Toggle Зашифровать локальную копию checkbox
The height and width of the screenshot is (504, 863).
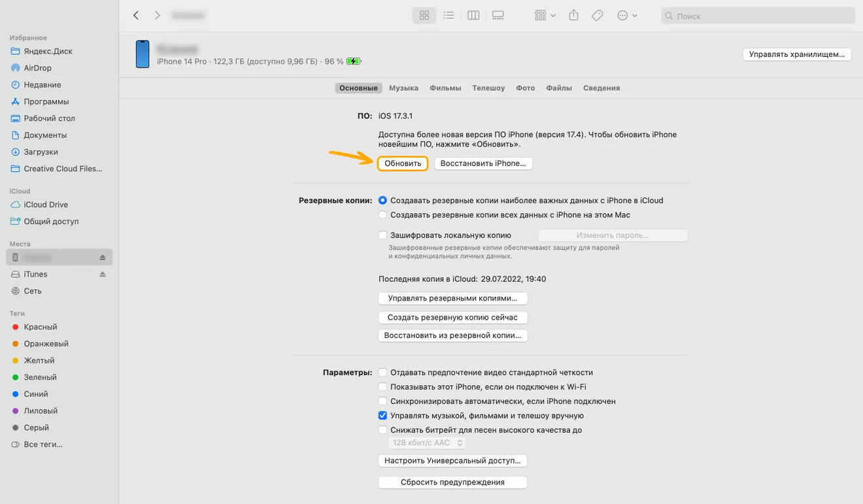pyautogui.click(x=383, y=235)
